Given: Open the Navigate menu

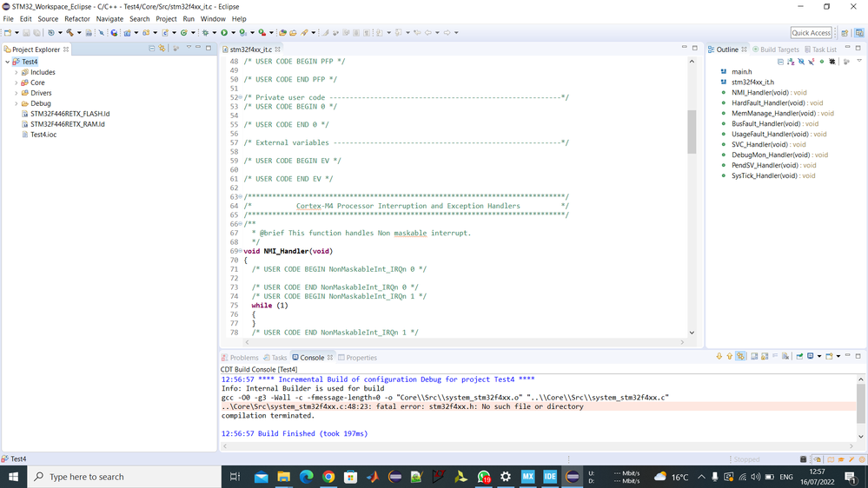Looking at the screenshot, I should click(109, 19).
